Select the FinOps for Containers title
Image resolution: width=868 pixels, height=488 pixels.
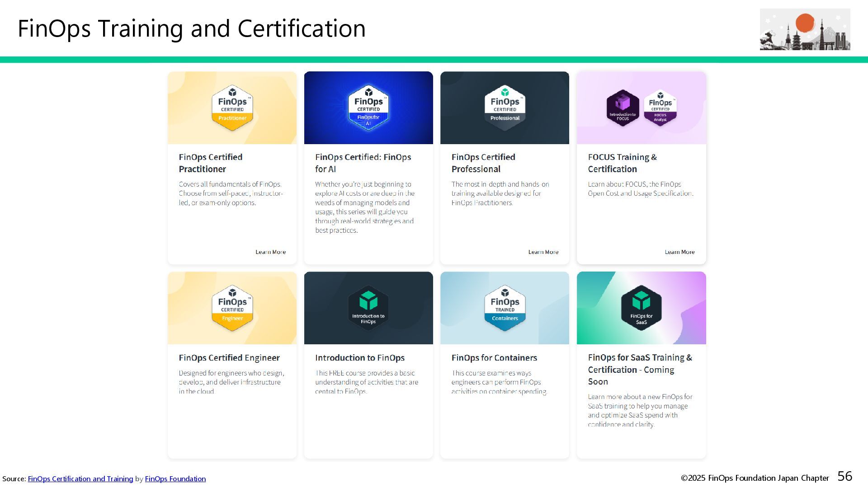[494, 358]
